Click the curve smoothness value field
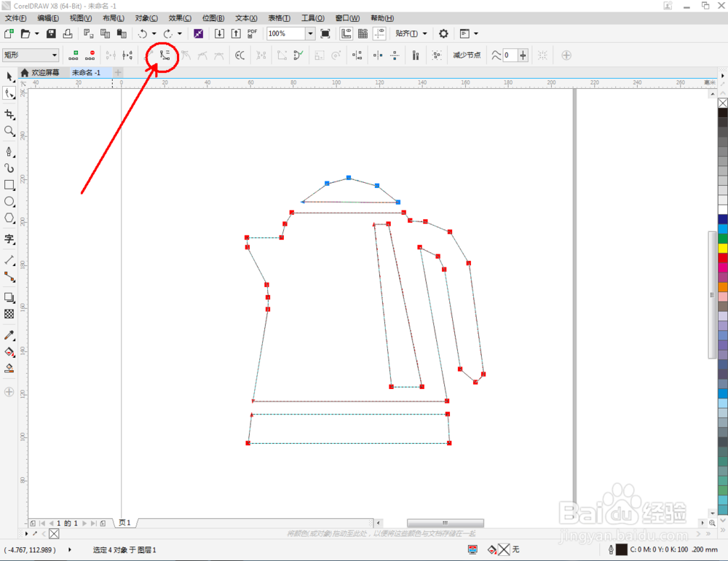728x561 pixels. pyautogui.click(x=510, y=55)
